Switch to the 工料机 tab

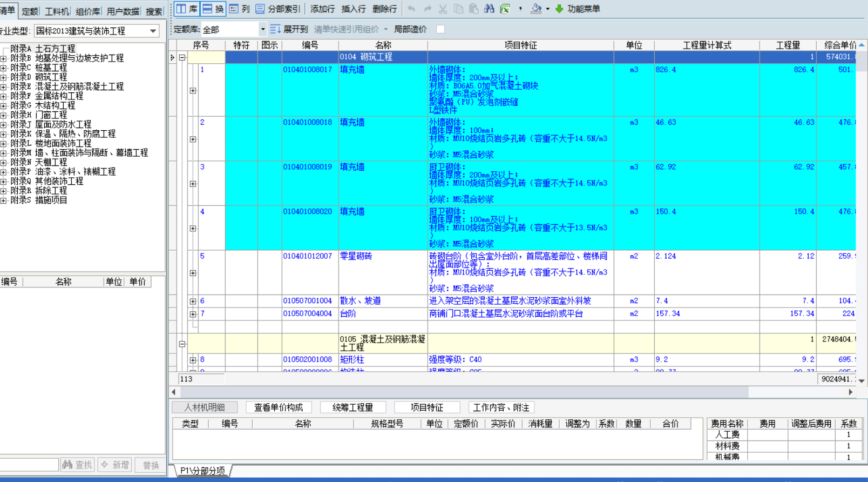(57, 11)
